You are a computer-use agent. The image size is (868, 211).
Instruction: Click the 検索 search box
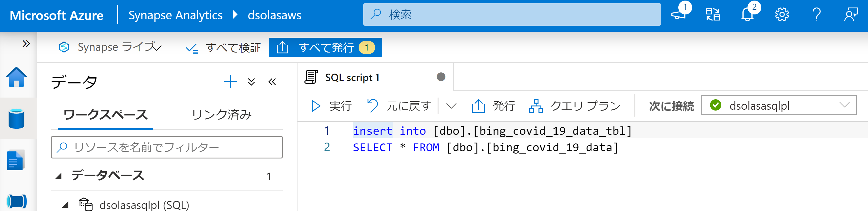click(x=511, y=15)
